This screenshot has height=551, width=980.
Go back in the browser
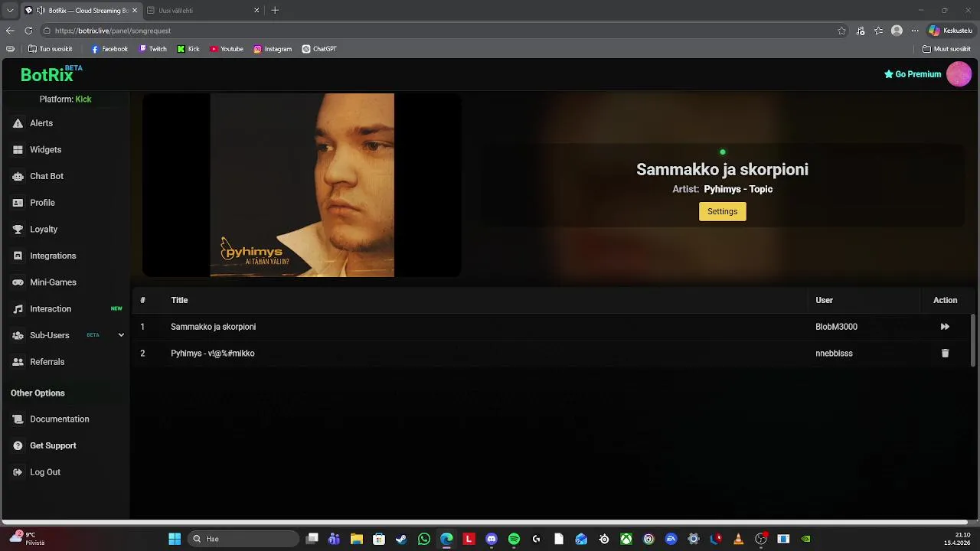tap(10, 31)
